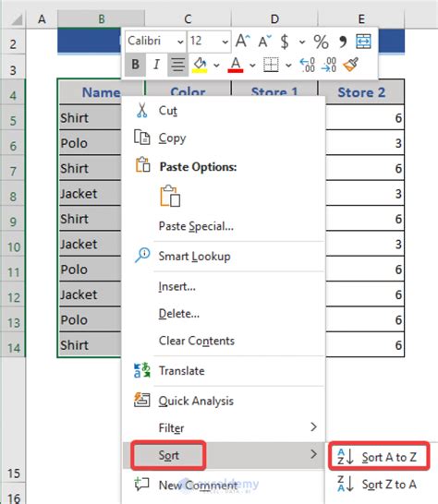Select column A header
This screenshot has height=504, width=438.
click(42, 19)
